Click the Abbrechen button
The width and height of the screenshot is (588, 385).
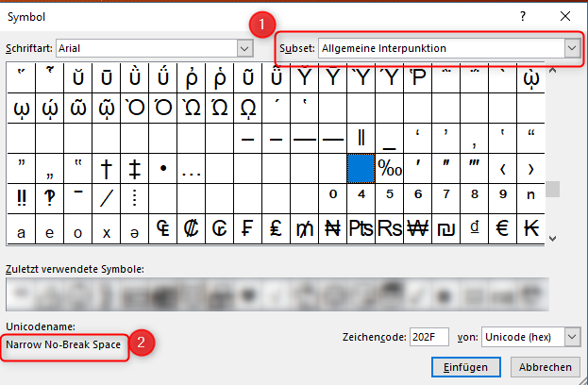(x=546, y=367)
